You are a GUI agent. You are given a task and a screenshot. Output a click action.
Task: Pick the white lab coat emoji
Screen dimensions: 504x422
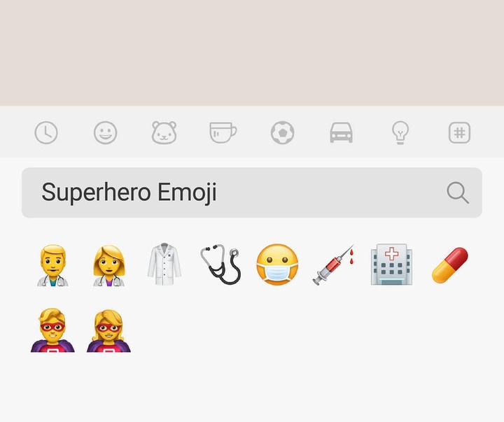click(x=164, y=264)
